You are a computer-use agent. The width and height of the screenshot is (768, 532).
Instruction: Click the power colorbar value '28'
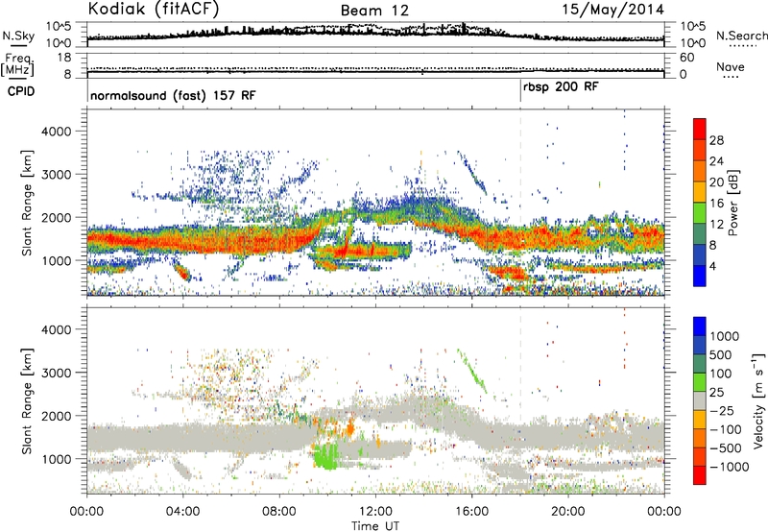[716, 140]
